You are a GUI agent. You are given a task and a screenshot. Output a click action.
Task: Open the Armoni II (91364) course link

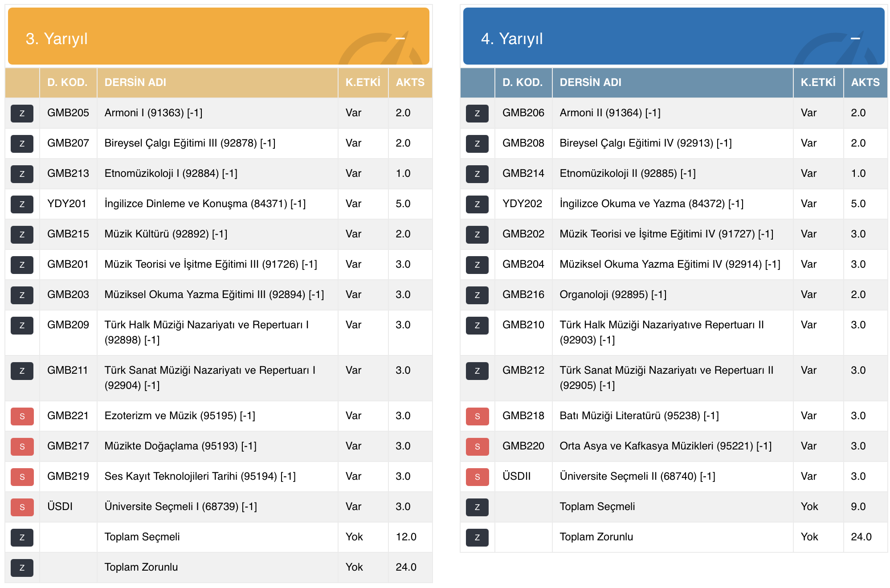pyautogui.click(x=609, y=113)
